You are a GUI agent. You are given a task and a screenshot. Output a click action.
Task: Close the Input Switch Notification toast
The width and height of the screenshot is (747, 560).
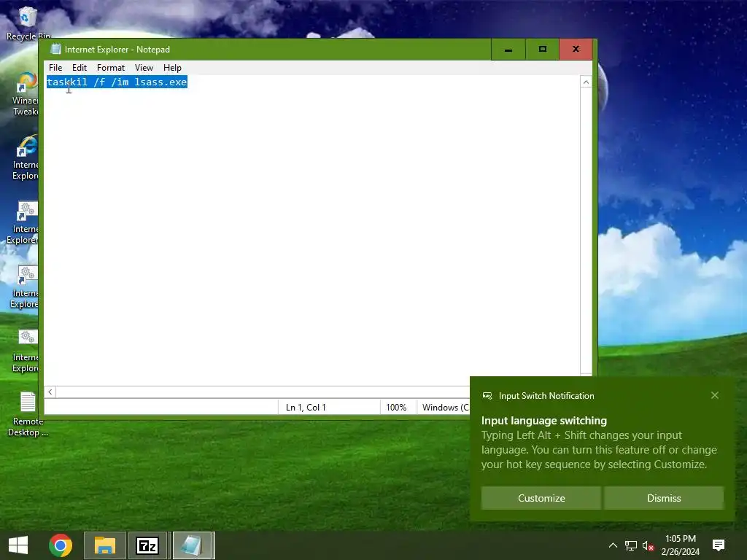(x=715, y=395)
